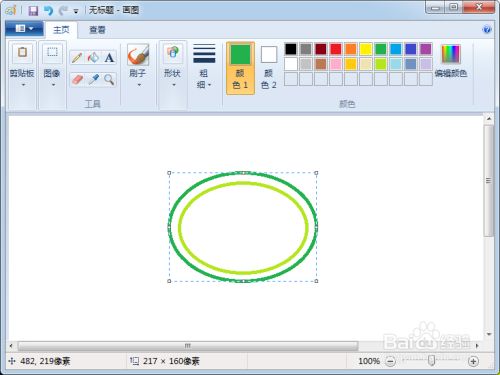Open the customize quick access toolbar dropdown

click(x=76, y=11)
